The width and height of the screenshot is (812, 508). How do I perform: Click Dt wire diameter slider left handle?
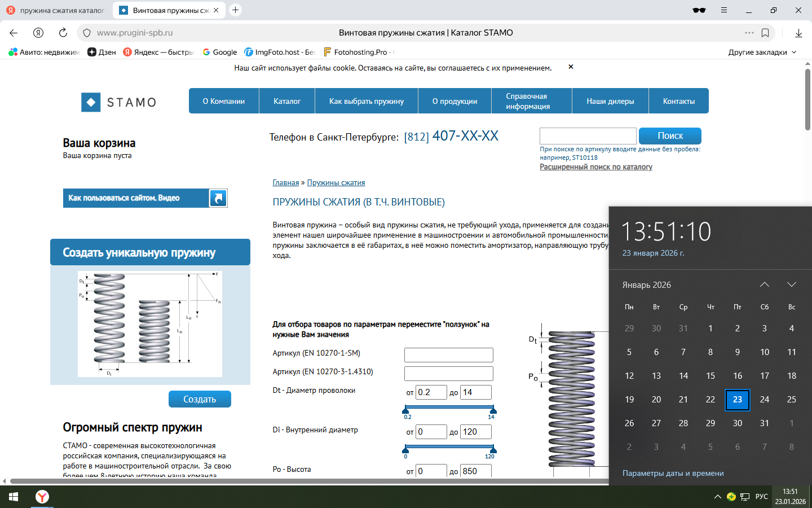405,409
